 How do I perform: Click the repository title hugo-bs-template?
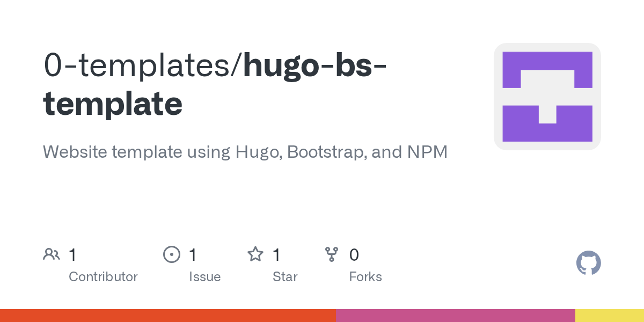click(214, 84)
